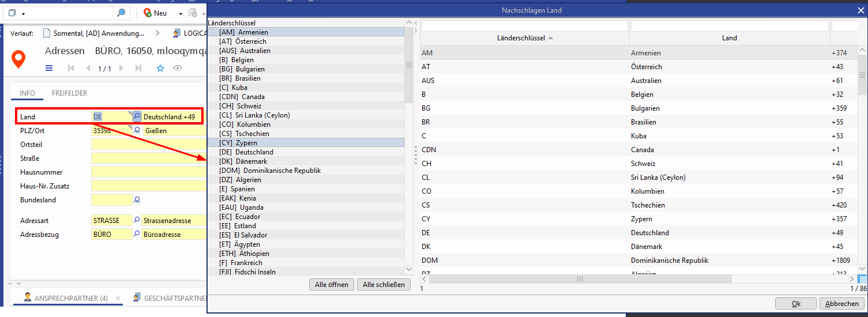Open the PLZ/Ort lookup icon

pos(137,130)
